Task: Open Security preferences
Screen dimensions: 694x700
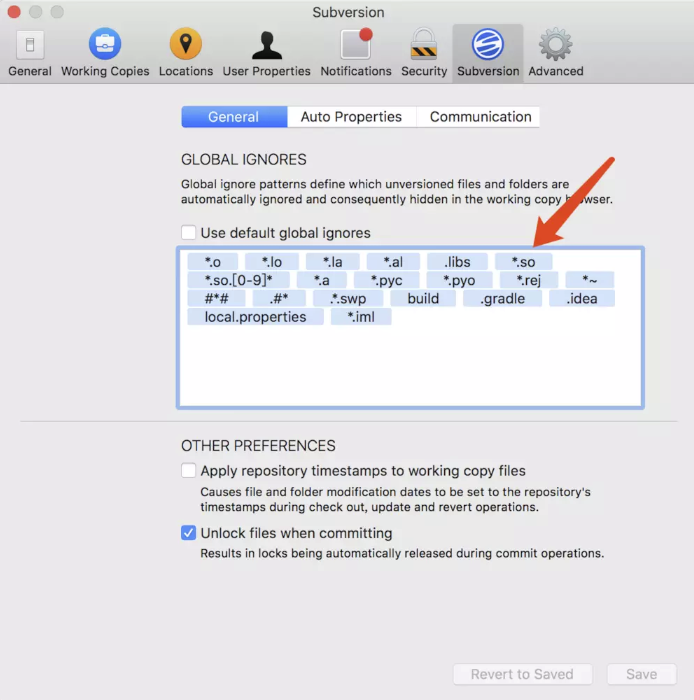Action: 424,52
